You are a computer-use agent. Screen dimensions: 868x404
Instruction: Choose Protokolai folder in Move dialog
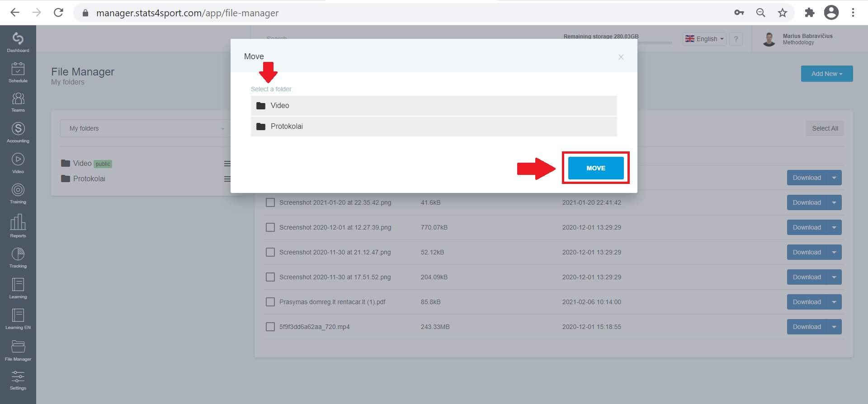(x=434, y=127)
